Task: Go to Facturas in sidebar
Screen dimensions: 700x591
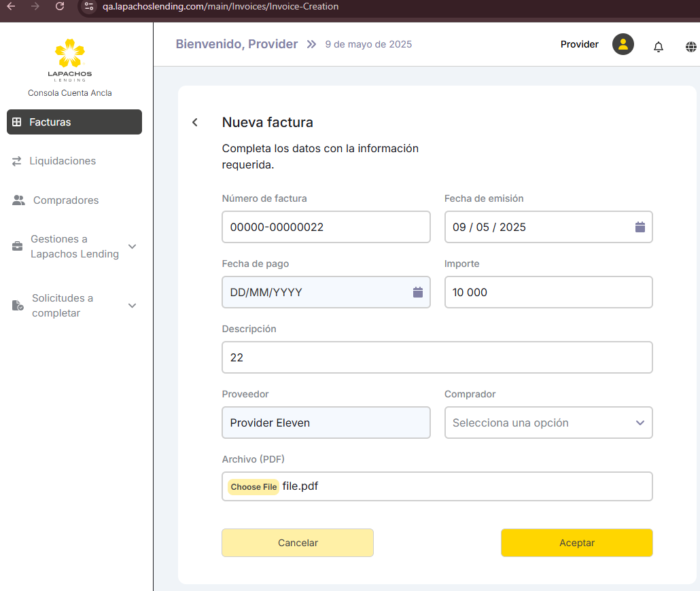Action: point(74,122)
